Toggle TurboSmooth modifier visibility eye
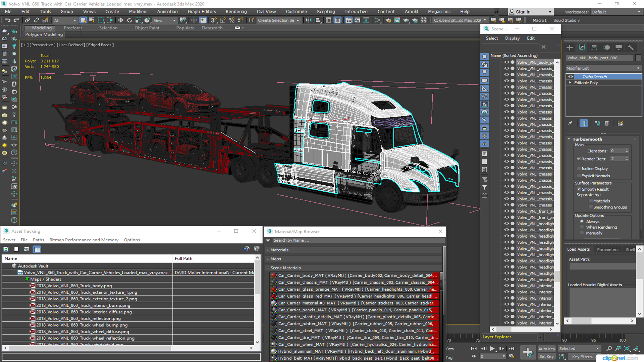This screenshot has width=644, height=362. (x=571, y=77)
